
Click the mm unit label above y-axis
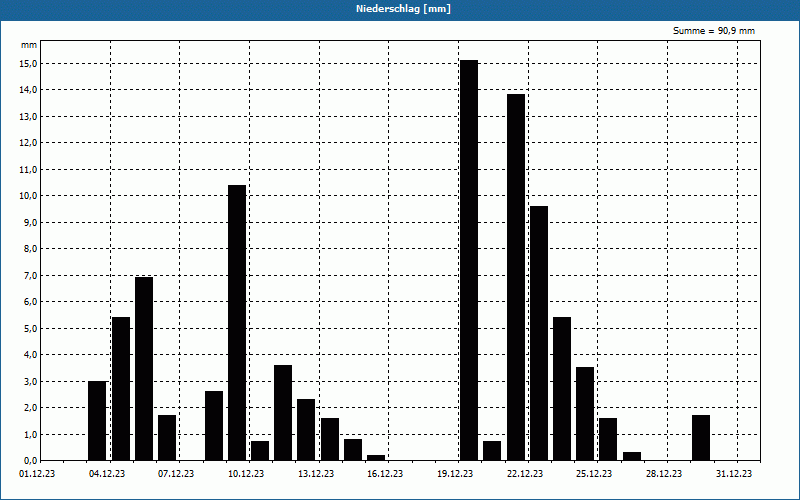point(29,45)
